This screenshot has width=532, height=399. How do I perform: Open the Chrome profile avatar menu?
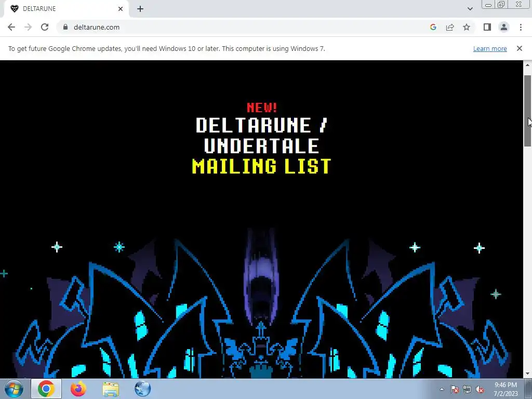[504, 27]
